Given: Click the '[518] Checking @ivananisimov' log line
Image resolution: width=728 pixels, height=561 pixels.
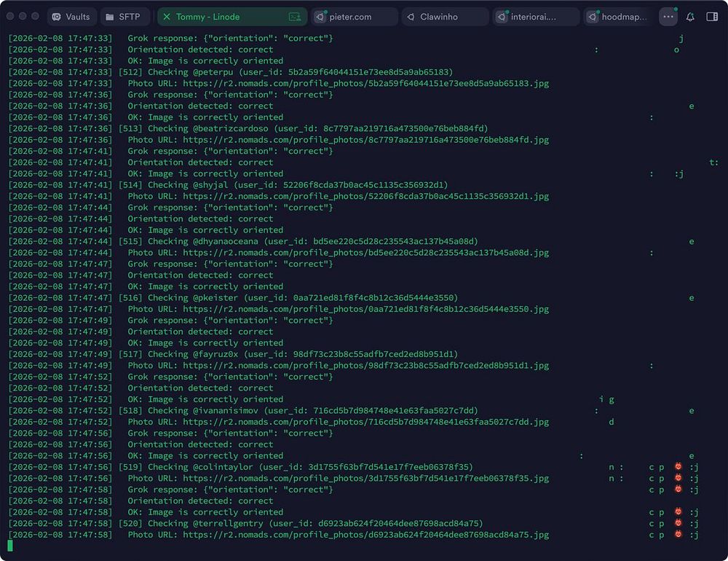Looking at the screenshot, I should tap(243, 410).
